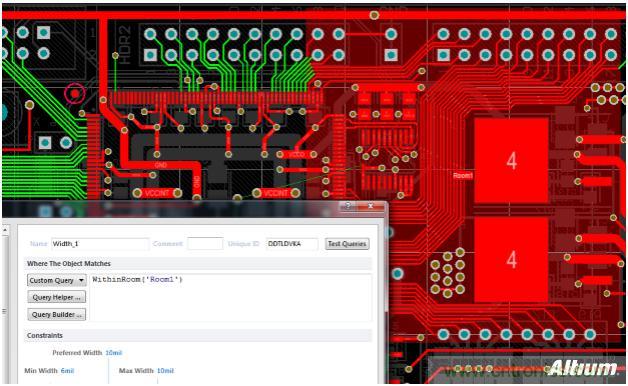Click the Unique ID field
The height and width of the screenshot is (386, 628).
tap(292, 243)
